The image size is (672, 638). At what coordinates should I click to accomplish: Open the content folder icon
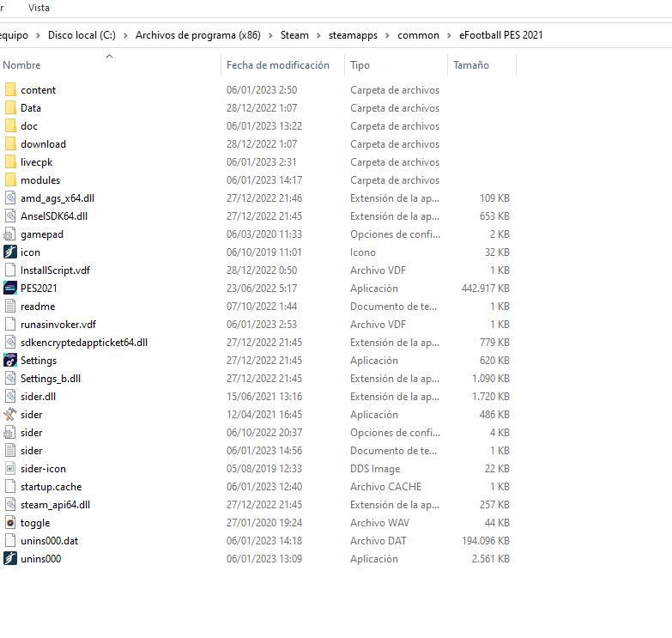[10, 89]
